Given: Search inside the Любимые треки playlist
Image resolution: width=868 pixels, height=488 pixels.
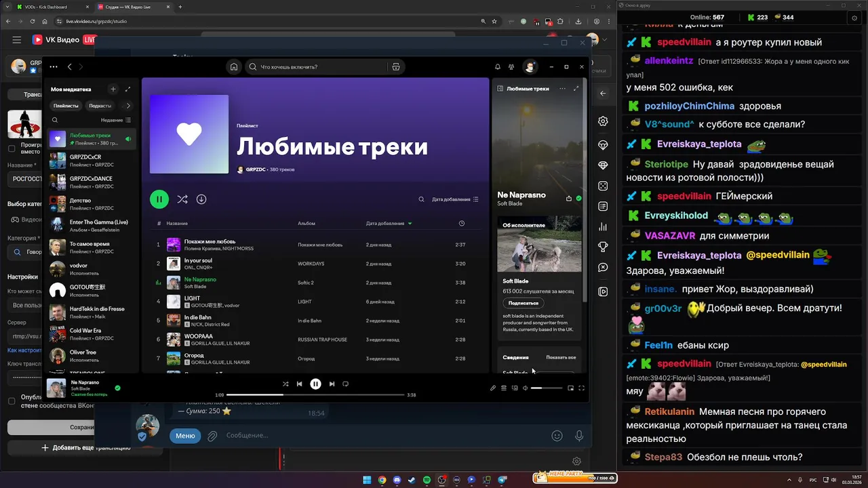Looking at the screenshot, I should [x=421, y=199].
